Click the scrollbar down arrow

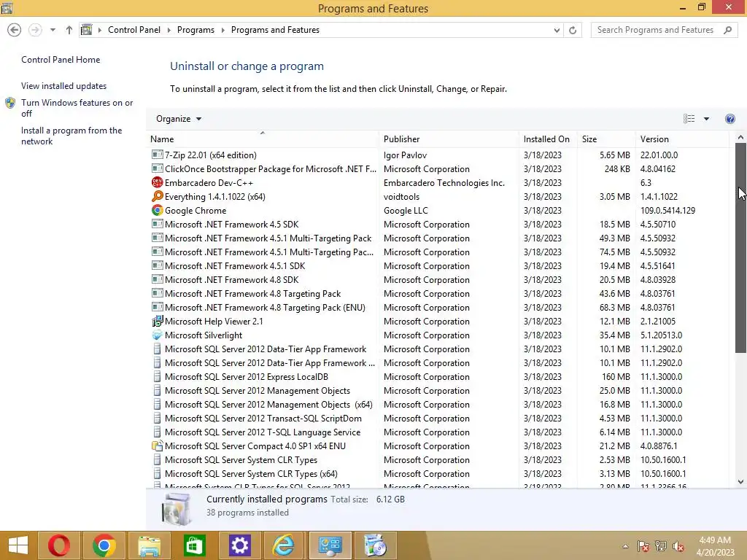(740, 482)
